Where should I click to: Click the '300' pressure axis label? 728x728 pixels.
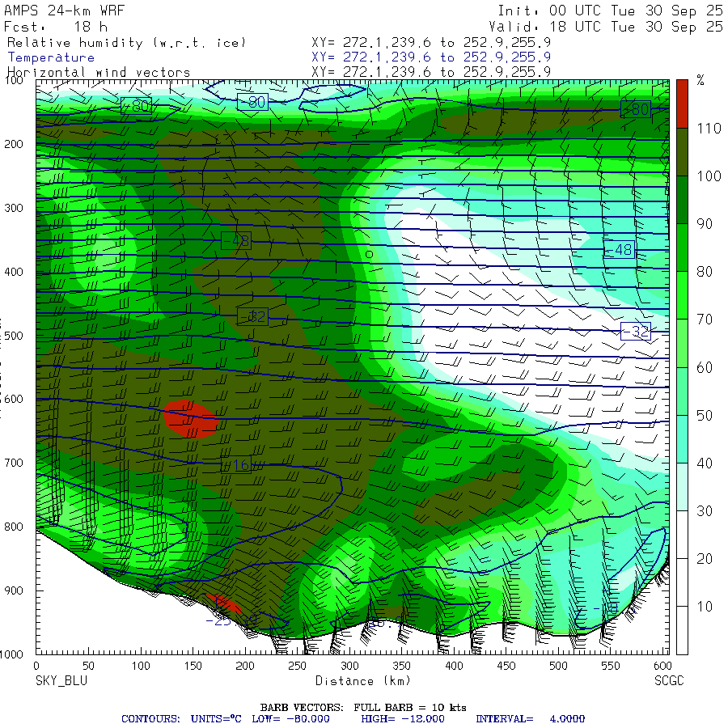pos(14,208)
